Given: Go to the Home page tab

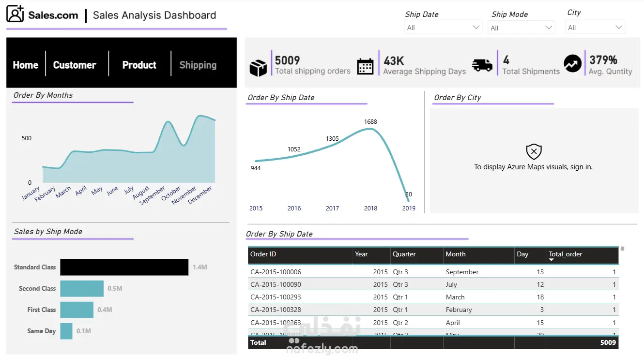Looking at the screenshot, I should coord(26,65).
